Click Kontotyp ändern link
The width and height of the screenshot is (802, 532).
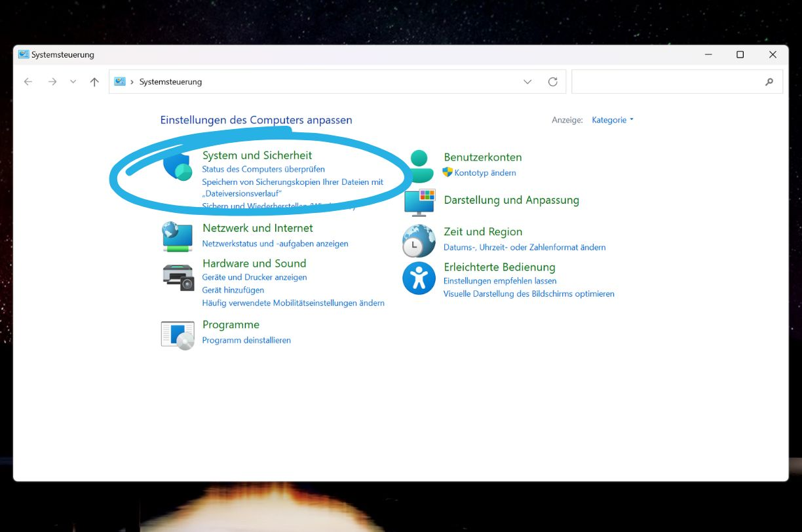pyautogui.click(x=485, y=173)
